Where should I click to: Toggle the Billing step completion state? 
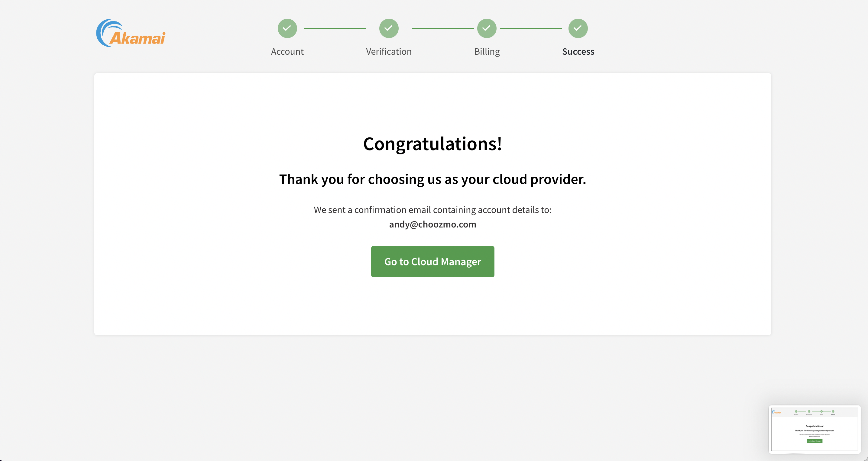486,28
